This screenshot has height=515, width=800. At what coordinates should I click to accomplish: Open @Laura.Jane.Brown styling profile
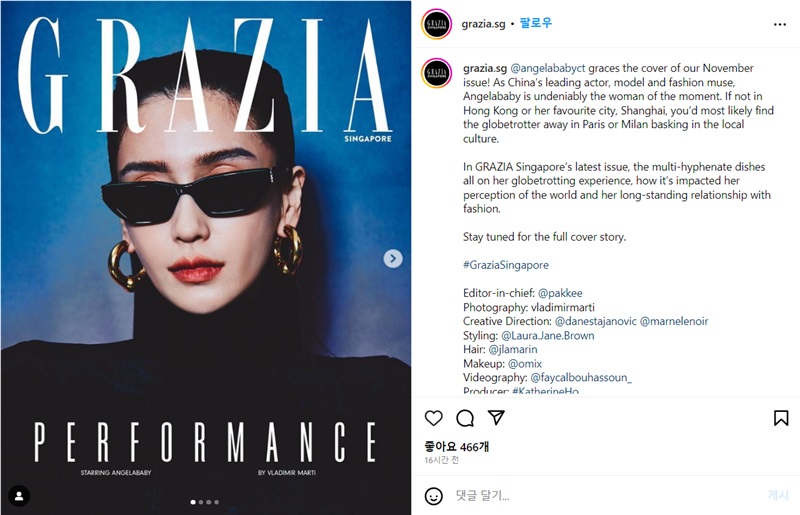coord(547,336)
